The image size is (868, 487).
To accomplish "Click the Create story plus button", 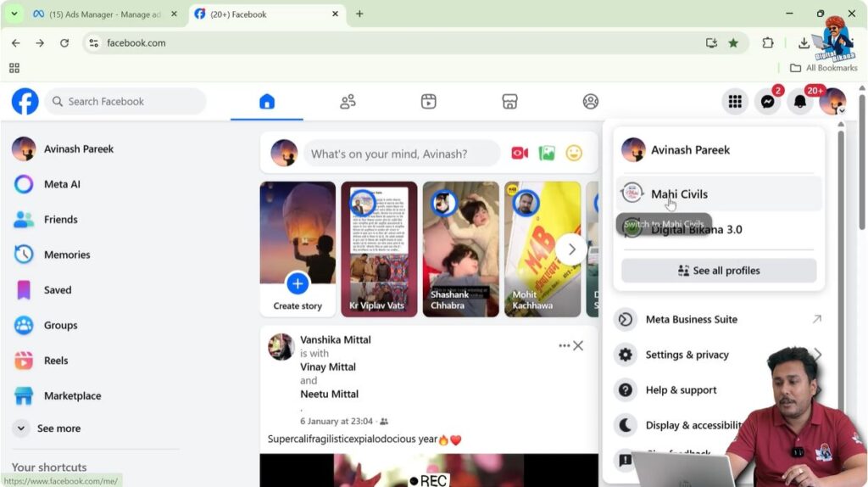I will 298,283.
